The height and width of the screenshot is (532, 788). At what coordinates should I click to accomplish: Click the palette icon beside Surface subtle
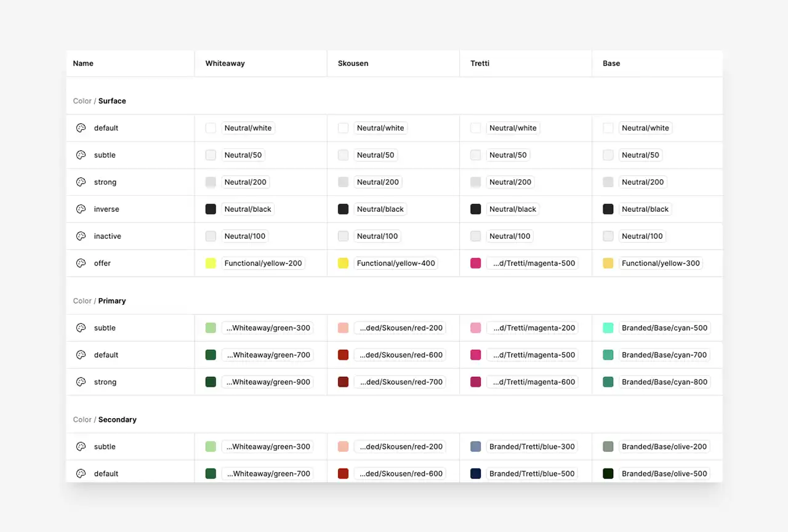81,155
